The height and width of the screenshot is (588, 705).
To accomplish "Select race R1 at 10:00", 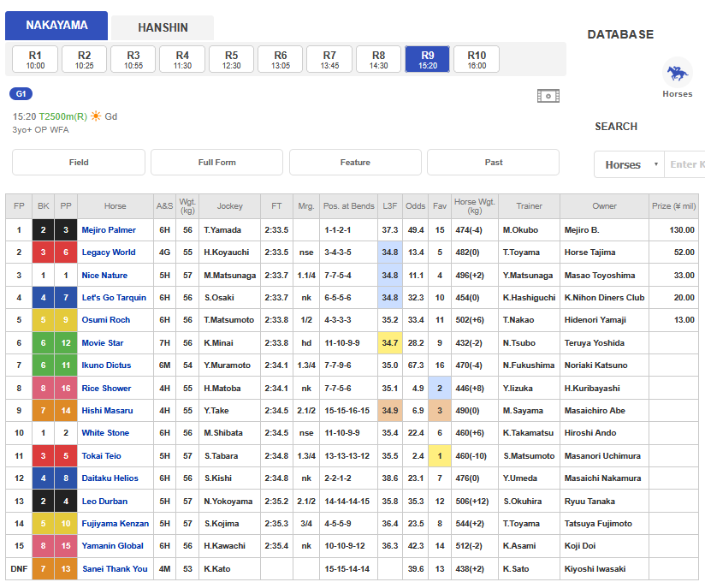I will 35,59.
